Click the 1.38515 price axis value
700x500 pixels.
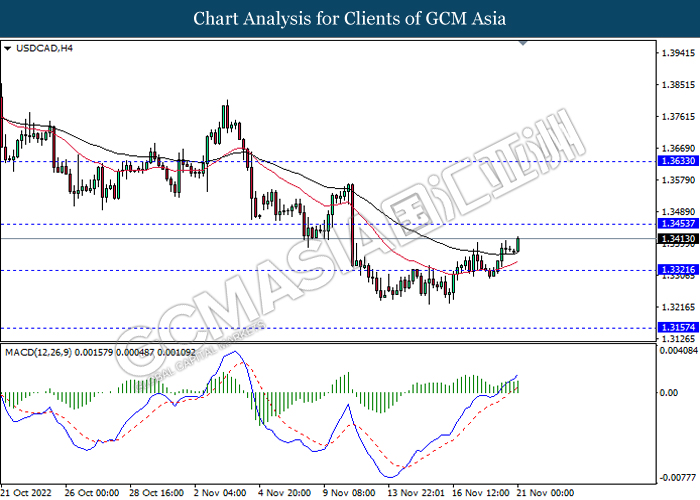click(x=679, y=85)
